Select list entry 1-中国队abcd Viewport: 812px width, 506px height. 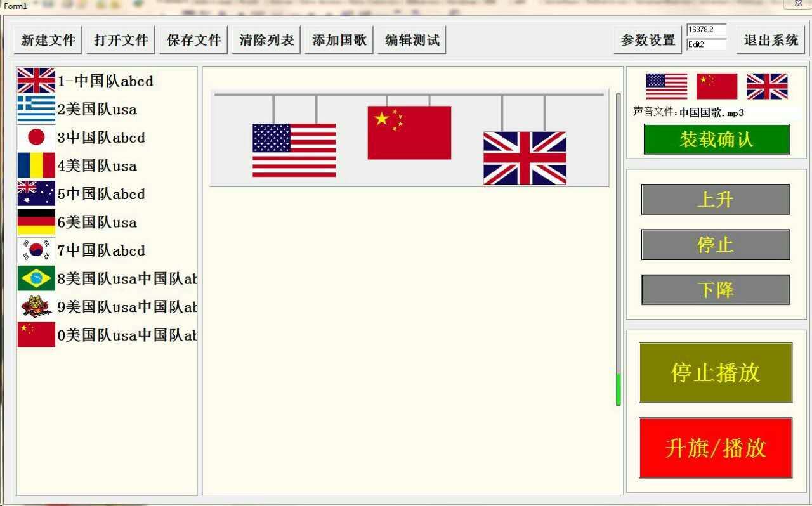[107, 81]
